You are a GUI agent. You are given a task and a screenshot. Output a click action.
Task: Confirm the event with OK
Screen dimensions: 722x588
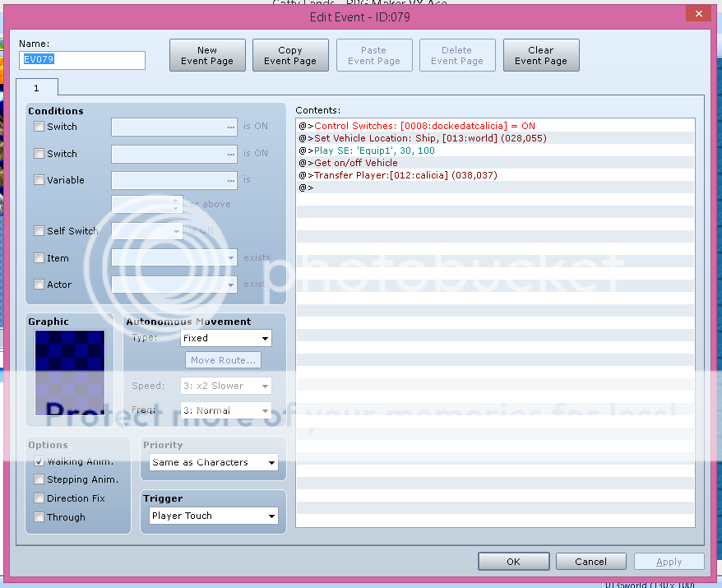coord(513,562)
